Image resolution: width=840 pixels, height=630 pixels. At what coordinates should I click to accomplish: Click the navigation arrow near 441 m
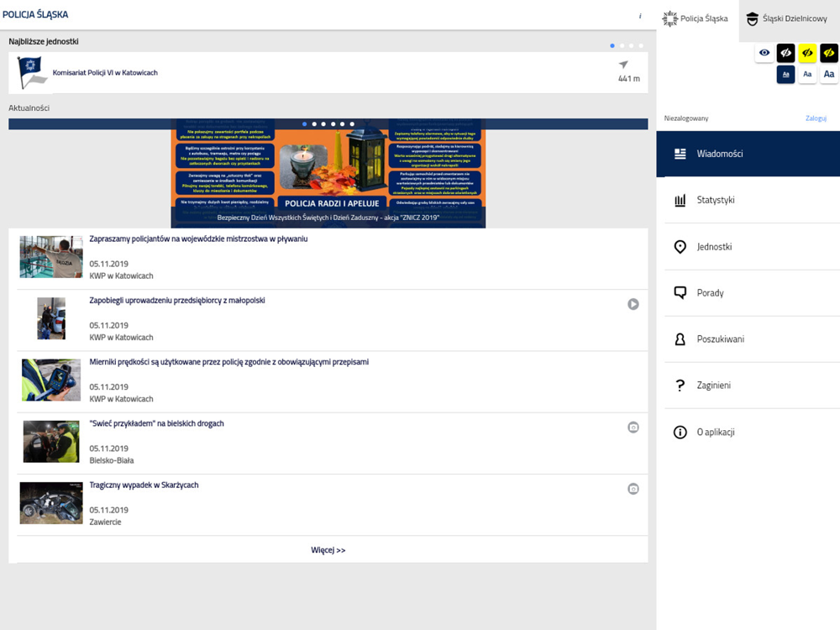[623, 65]
